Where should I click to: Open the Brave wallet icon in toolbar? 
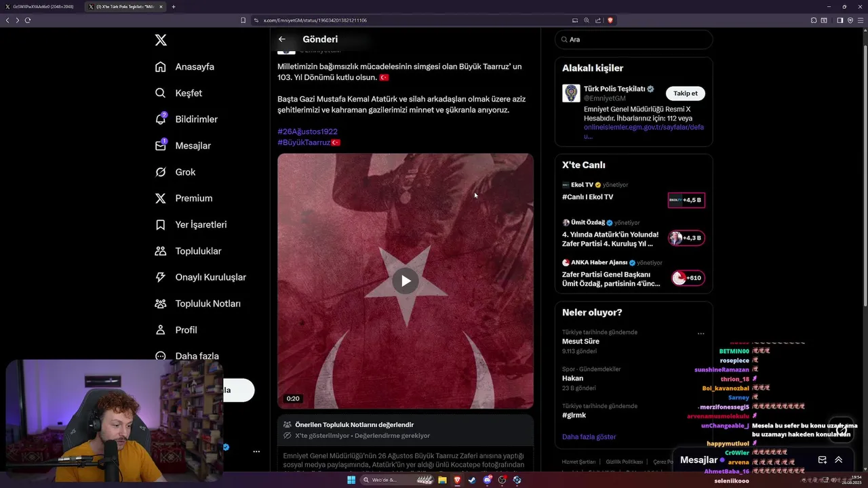pyautogui.click(x=850, y=20)
